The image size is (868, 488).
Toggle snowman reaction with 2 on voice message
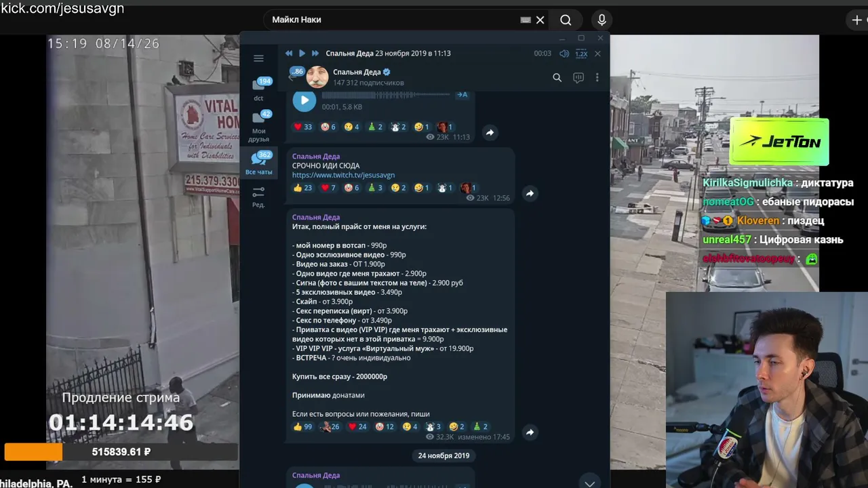tap(398, 127)
